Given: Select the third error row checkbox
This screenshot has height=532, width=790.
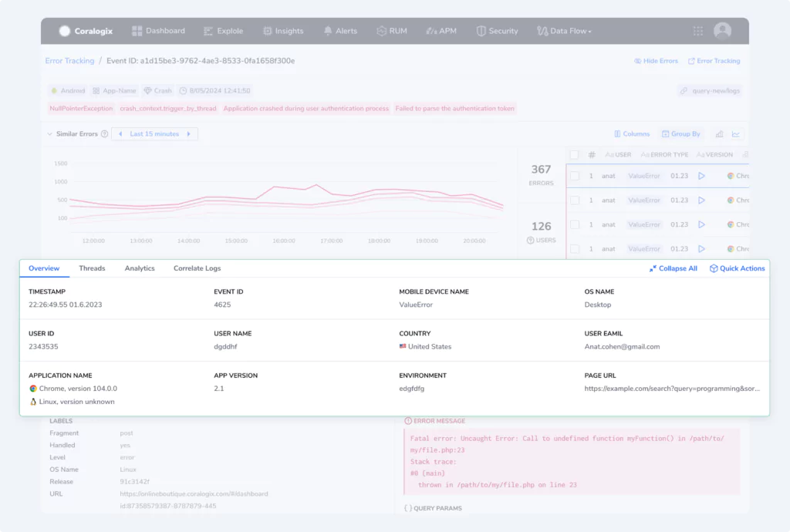Looking at the screenshot, I should (574, 224).
